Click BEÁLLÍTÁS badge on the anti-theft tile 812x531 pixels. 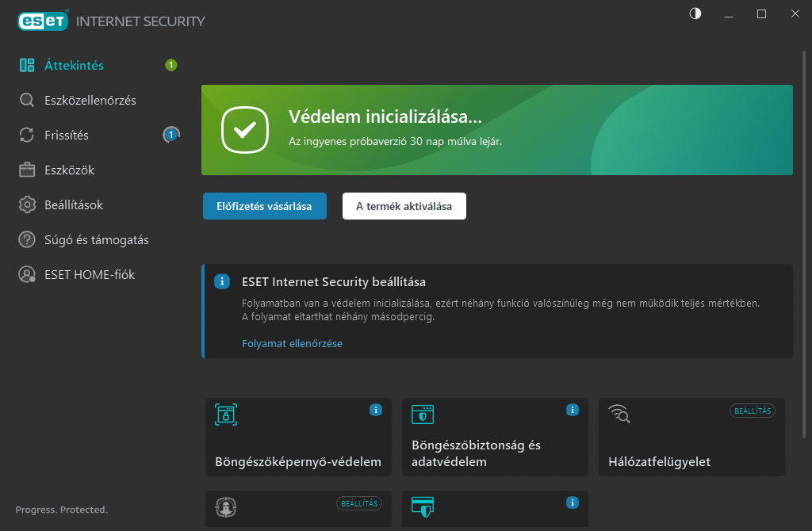click(359, 503)
